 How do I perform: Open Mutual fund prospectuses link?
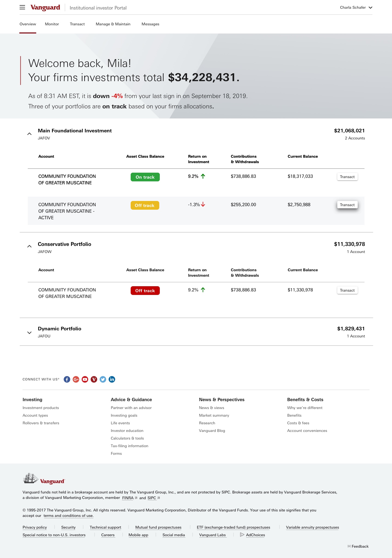click(158, 527)
